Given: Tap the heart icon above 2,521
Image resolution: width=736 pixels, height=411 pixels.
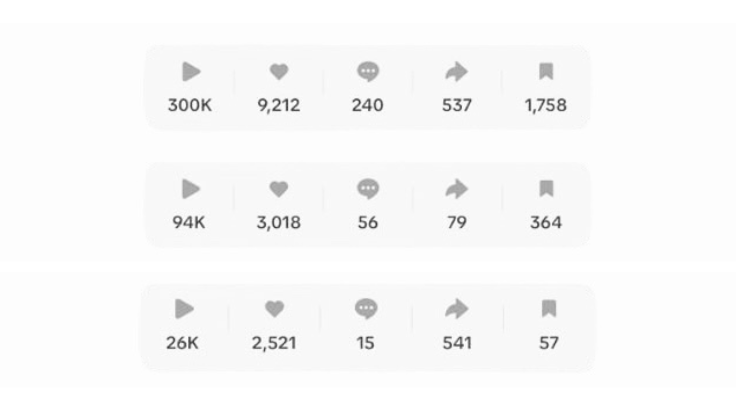Looking at the screenshot, I should click(275, 309).
